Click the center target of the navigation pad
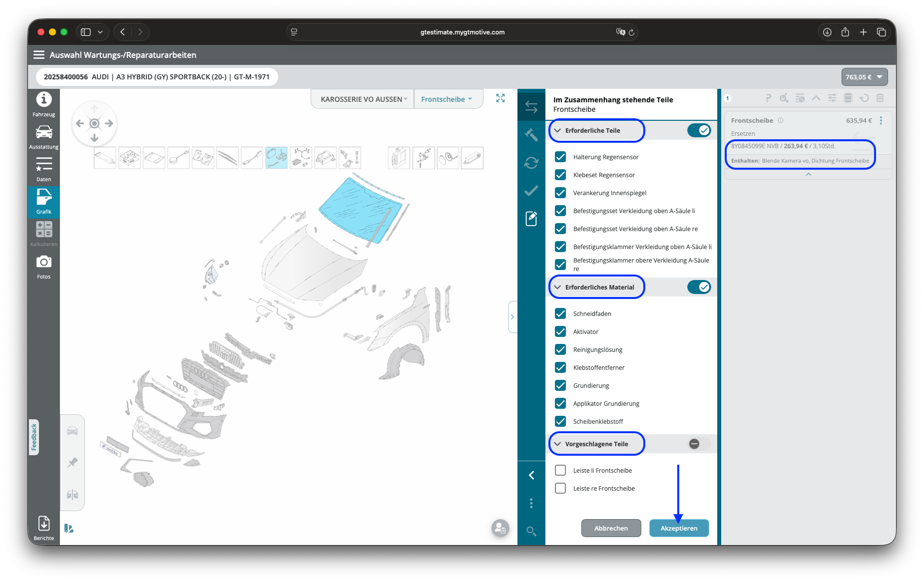Image resolution: width=924 pixels, height=582 pixels. click(94, 123)
